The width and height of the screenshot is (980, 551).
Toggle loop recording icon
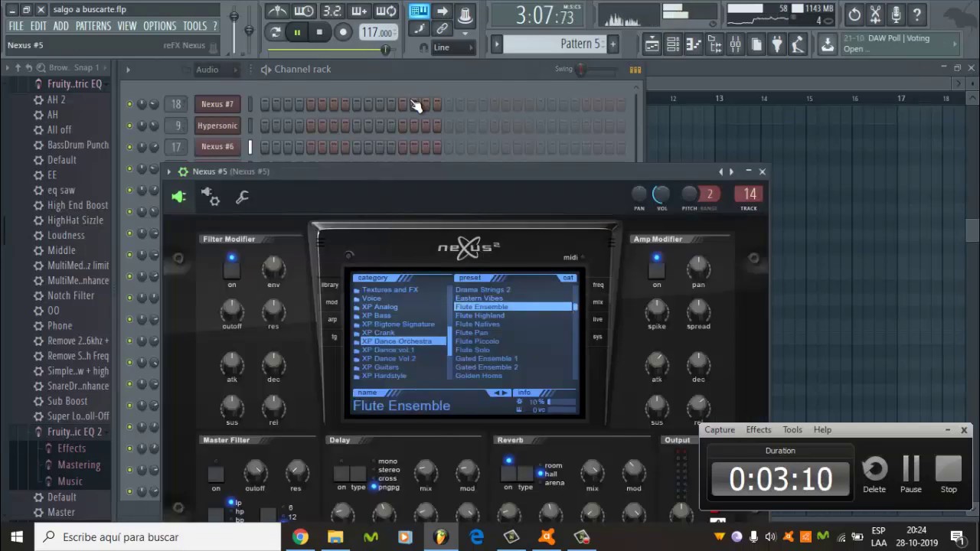tap(387, 11)
